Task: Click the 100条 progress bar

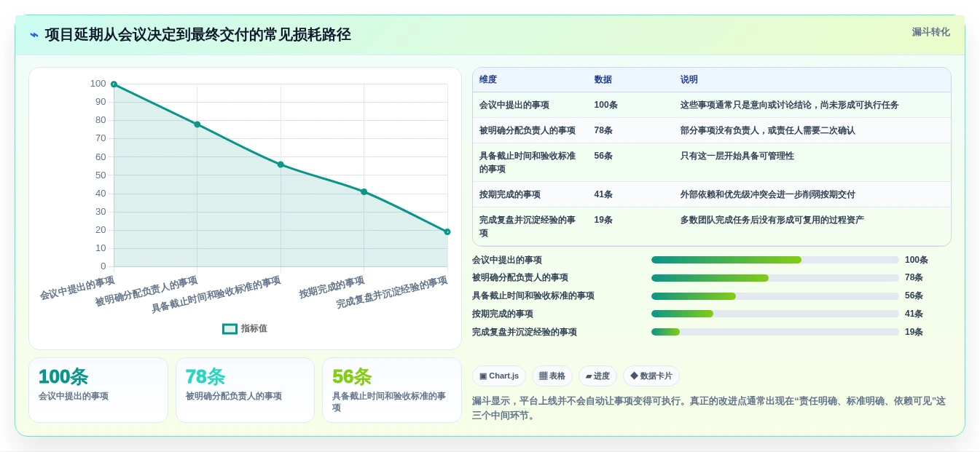Action: 775,260
